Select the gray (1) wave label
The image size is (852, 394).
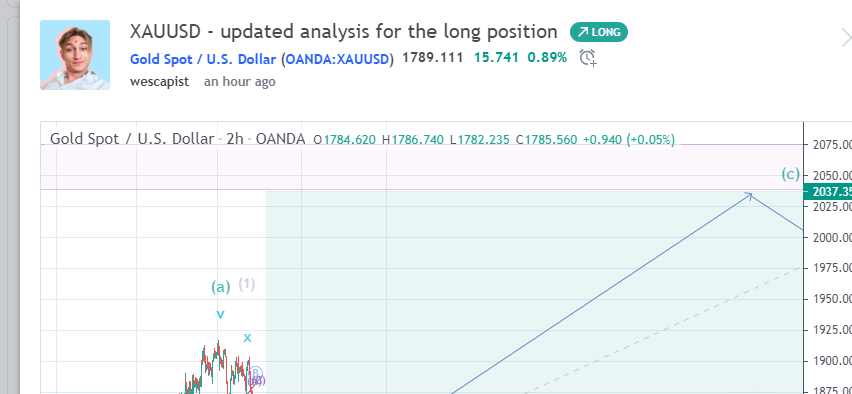[x=247, y=284]
